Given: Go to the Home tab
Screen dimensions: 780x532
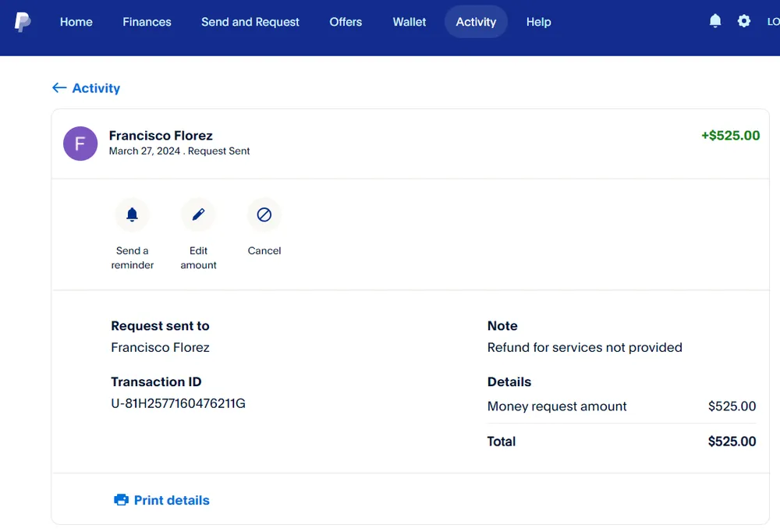Looking at the screenshot, I should point(76,22).
